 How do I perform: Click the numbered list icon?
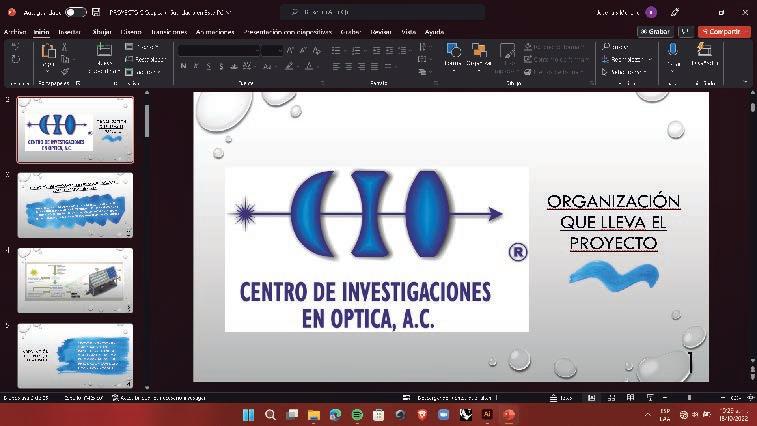click(356, 50)
